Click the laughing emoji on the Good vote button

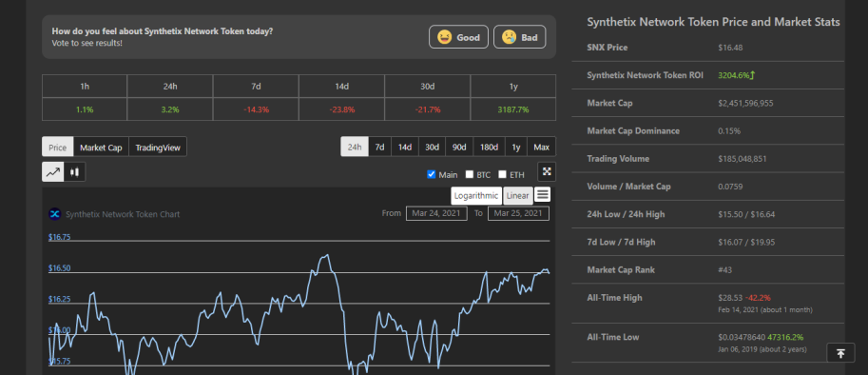click(x=444, y=38)
